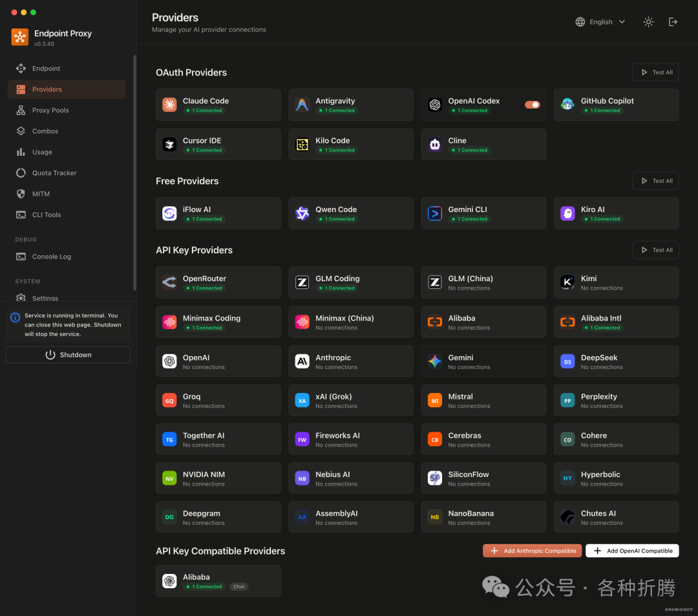Open the Groq provider card

point(218,400)
